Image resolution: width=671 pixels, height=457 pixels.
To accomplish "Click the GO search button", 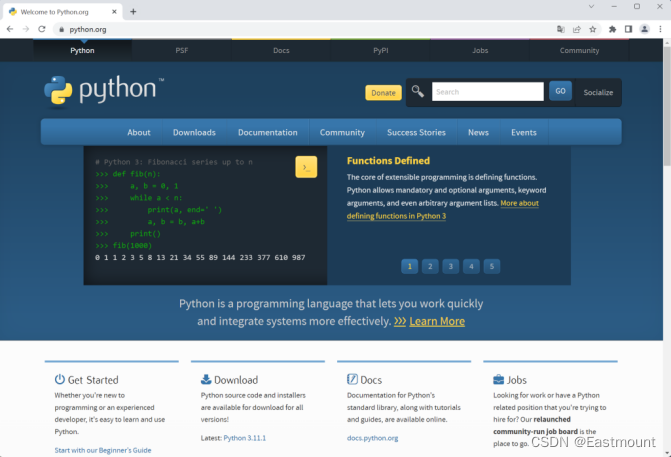I will click(561, 91).
